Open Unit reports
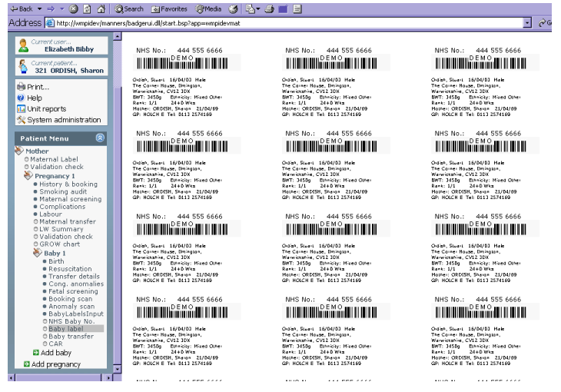This screenshot has width=561, height=392. [47, 109]
